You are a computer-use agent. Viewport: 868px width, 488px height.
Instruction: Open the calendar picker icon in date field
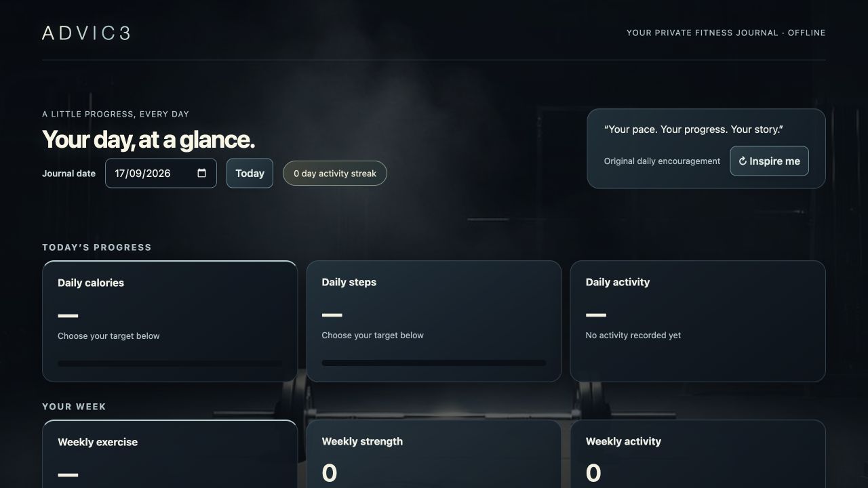point(201,173)
